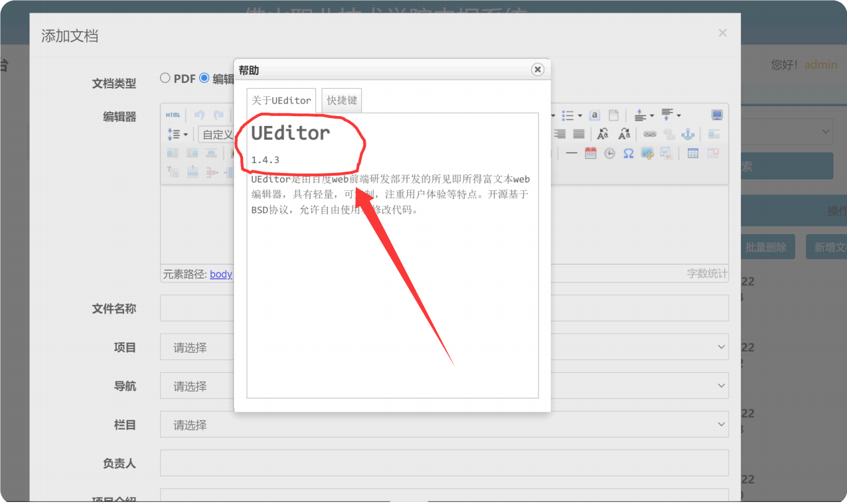847x504 pixels.
Task: Select the 编辑器 document type radio
Action: [204, 78]
